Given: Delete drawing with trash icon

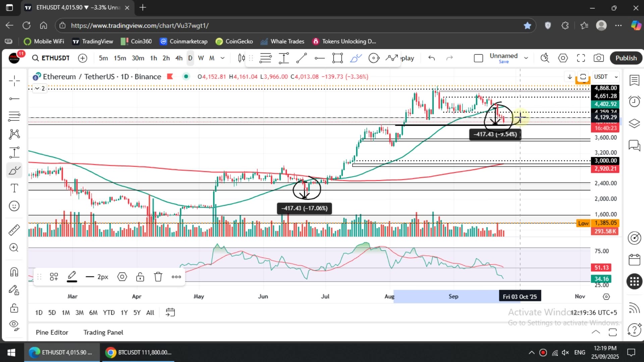Looking at the screenshot, I should (158, 277).
